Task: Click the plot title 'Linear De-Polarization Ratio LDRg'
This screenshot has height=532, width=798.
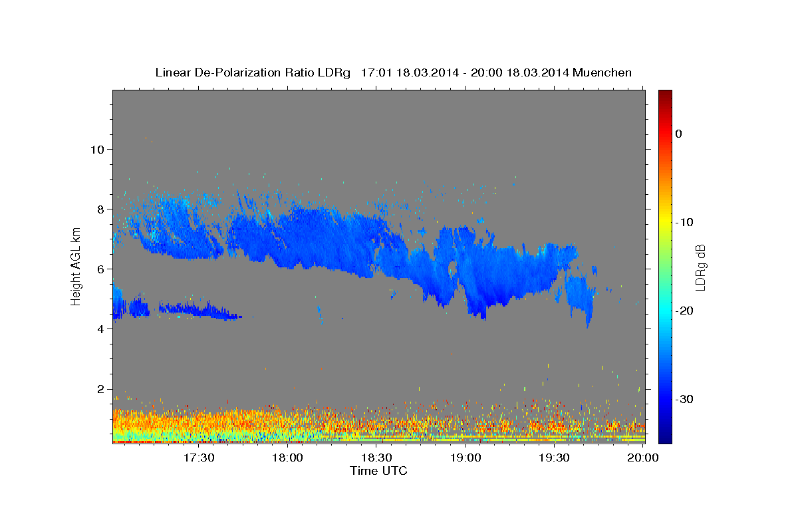Action: click(x=253, y=72)
